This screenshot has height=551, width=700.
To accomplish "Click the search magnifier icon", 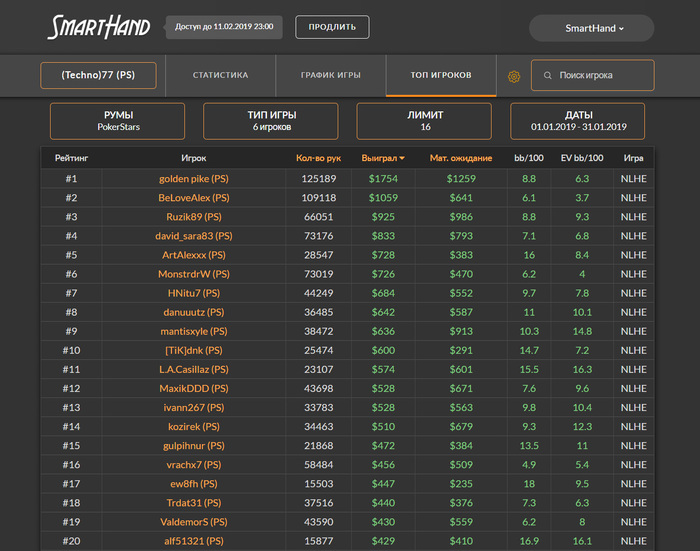I will (x=547, y=75).
